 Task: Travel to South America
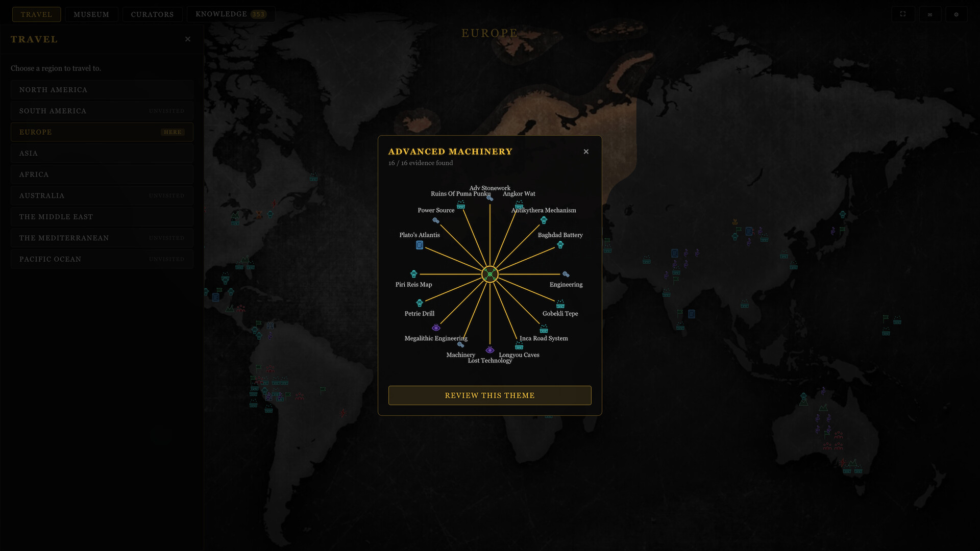pyautogui.click(x=102, y=111)
